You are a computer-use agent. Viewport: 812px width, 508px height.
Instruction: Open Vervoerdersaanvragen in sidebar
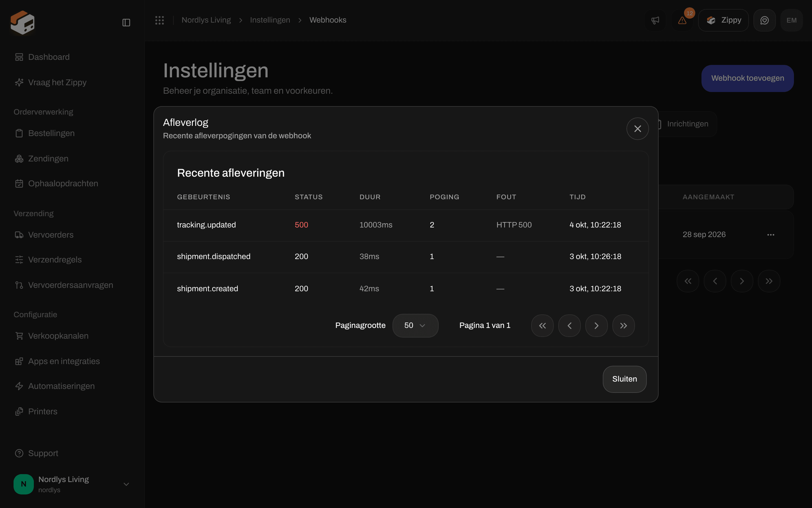[64, 285]
